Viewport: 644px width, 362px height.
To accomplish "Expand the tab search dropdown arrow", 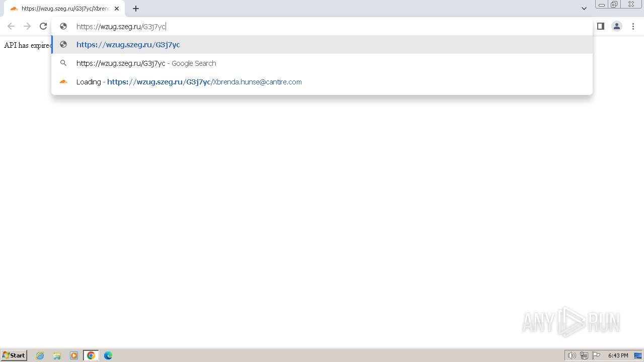I will (584, 9).
